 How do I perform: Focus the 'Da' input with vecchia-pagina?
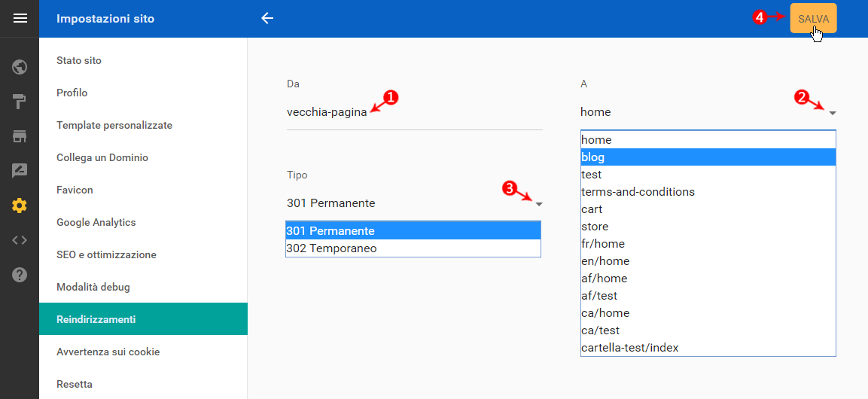pos(415,111)
